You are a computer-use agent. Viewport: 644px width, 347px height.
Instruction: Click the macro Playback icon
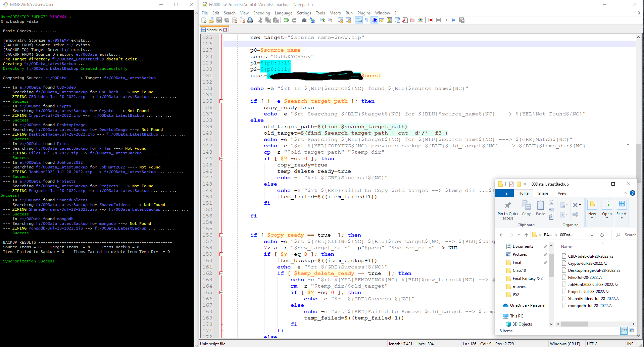click(446, 20)
